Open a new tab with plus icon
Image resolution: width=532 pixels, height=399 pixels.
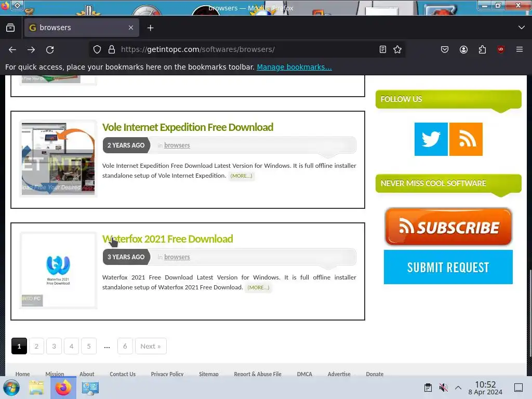[150, 28]
